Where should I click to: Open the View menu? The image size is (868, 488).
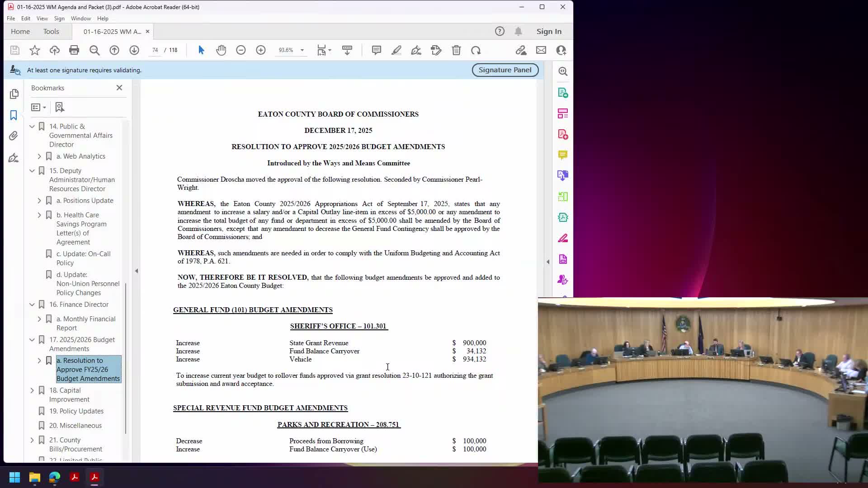click(x=42, y=19)
